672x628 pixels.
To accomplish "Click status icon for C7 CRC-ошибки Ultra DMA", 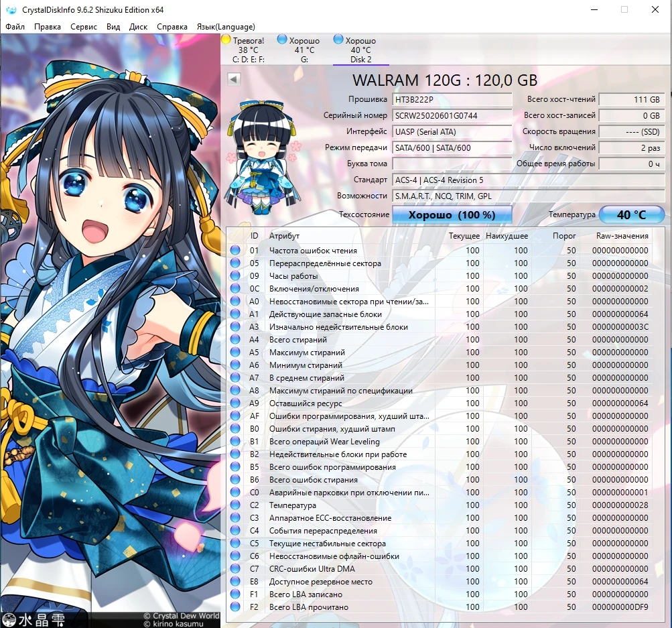I will pyautogui.click(x=235, y=569).
